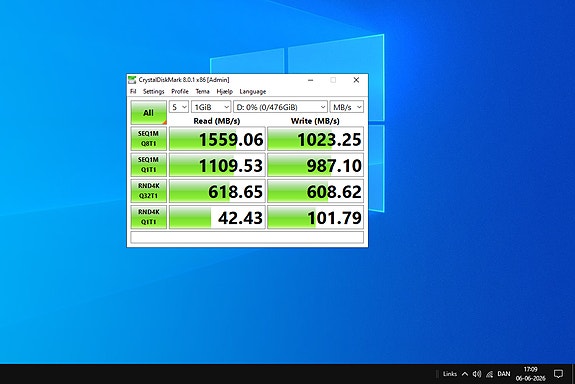Run the RND4K Q32T1 test
The width and height of the screenshot is (575, 384).
point(149,191)
